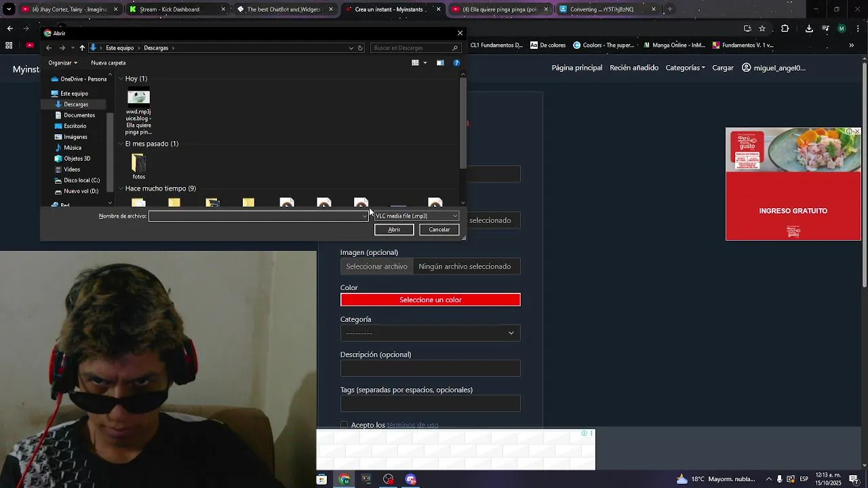Check Acepto los términos de uso checkbox
The width and height of the screenshot is (868, 488).
click(x=344, y=425)
